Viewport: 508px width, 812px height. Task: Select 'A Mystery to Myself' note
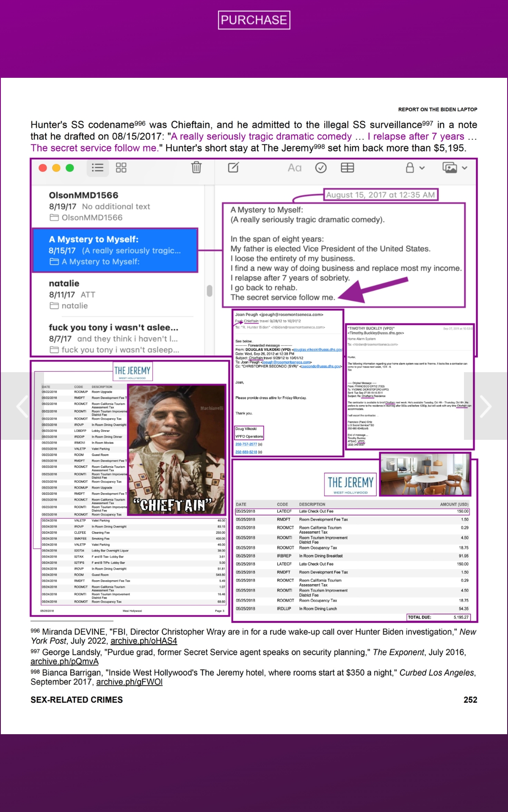(115, 250)
